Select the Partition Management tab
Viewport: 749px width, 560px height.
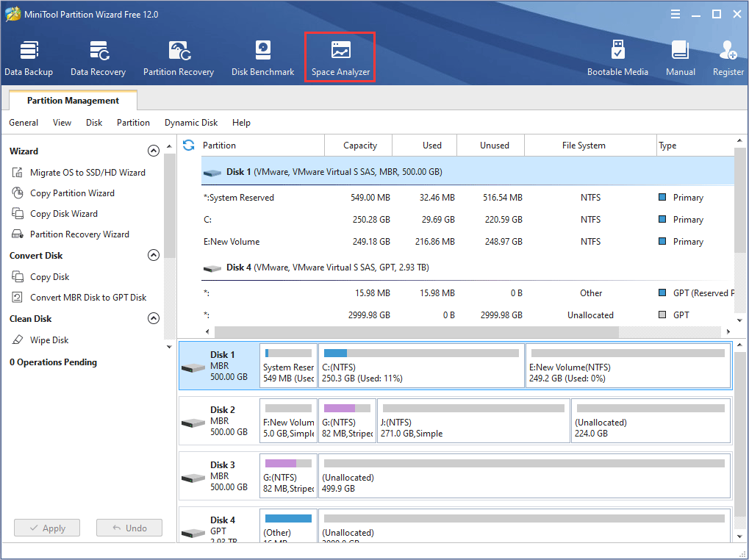[73, 100]
